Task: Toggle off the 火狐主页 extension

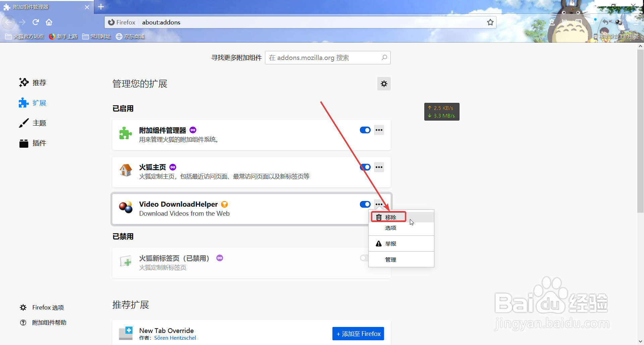Action: [365, 167]
